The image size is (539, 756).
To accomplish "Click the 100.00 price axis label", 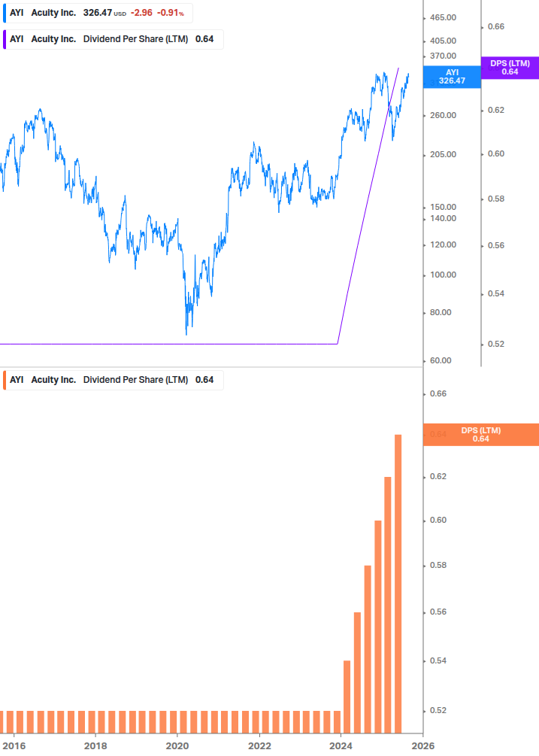I will tap(443, 275).
